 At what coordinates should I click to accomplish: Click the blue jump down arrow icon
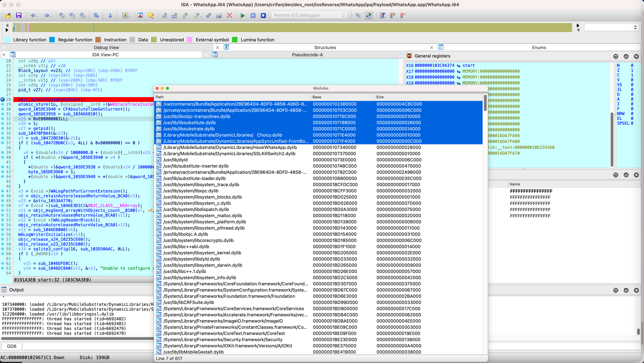(x=110, y=15)
